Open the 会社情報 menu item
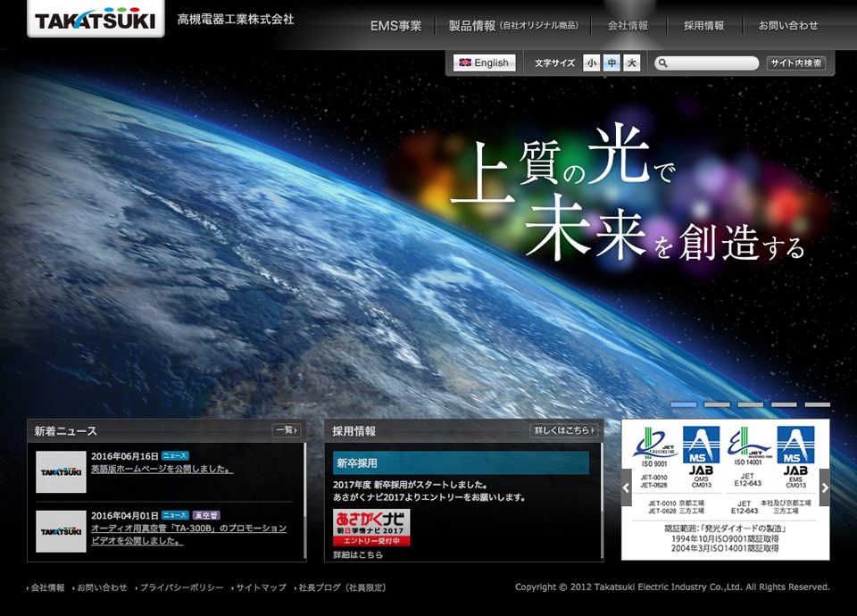The width and height of the screenshot is (857, 616). 628,26
